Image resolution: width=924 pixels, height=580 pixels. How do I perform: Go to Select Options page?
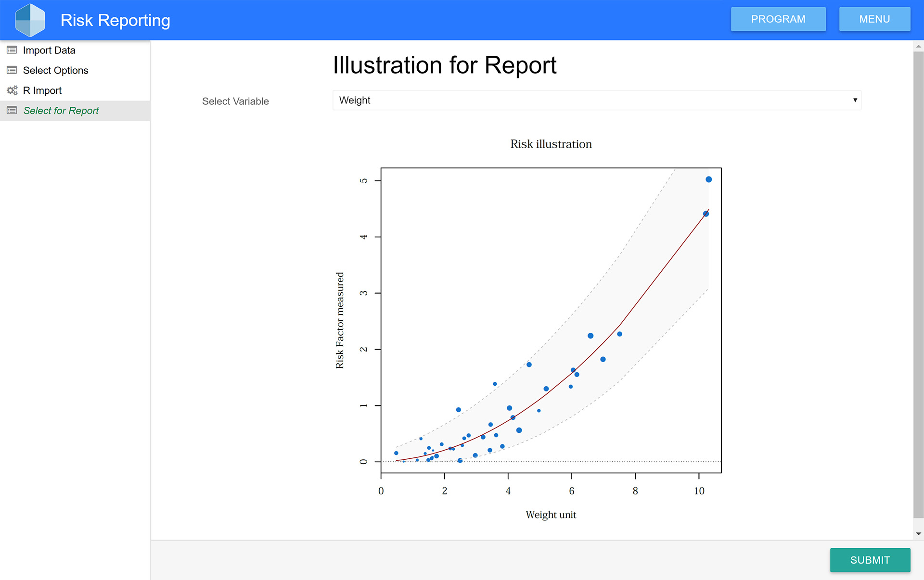click(55, 70)
